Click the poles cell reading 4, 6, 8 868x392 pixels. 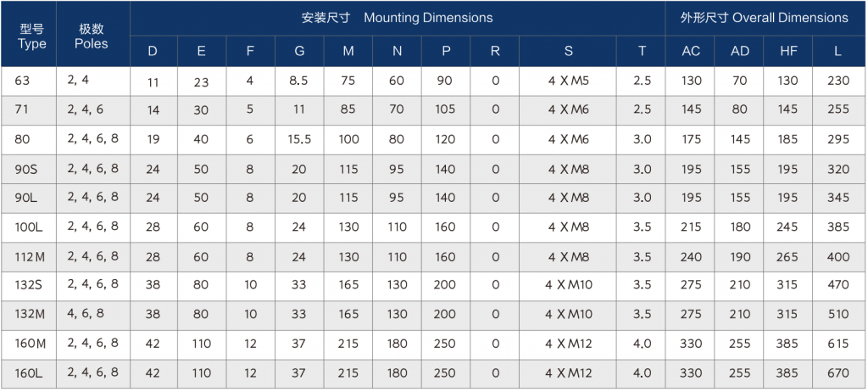click(86, 314)
